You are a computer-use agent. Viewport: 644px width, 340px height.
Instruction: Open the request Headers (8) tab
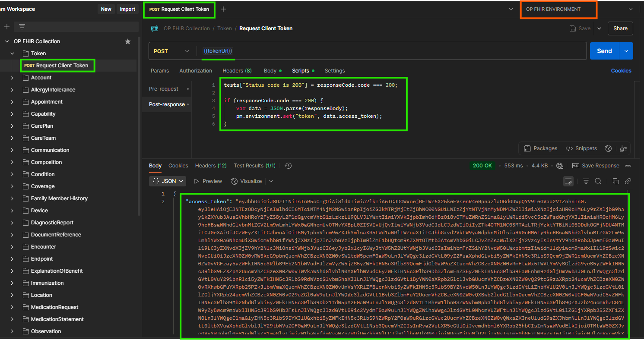coord(237,71)
